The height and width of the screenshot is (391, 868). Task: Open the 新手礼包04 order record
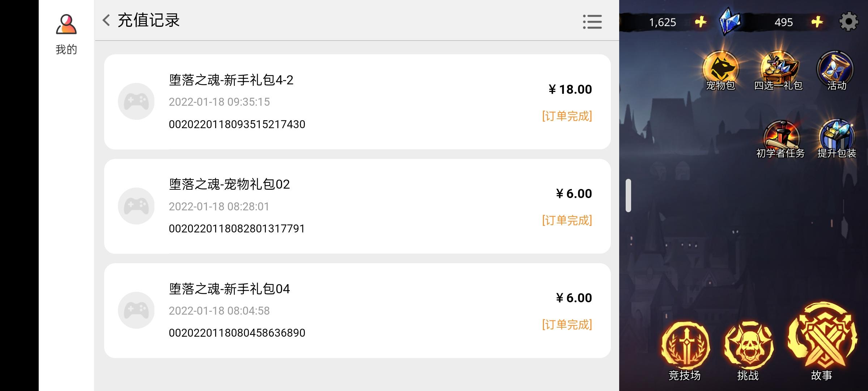coord(357,311)
